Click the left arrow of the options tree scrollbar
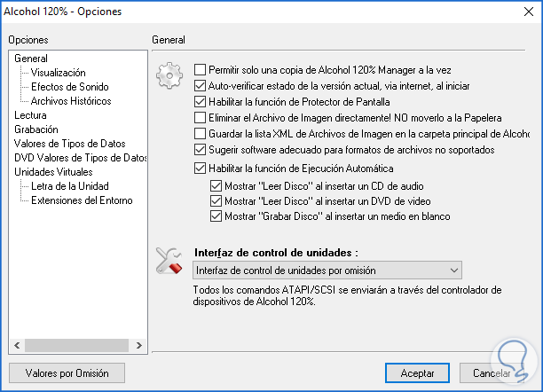Image resolution: width=543 pixels, height=392 pixels. (x=12, y=347)
